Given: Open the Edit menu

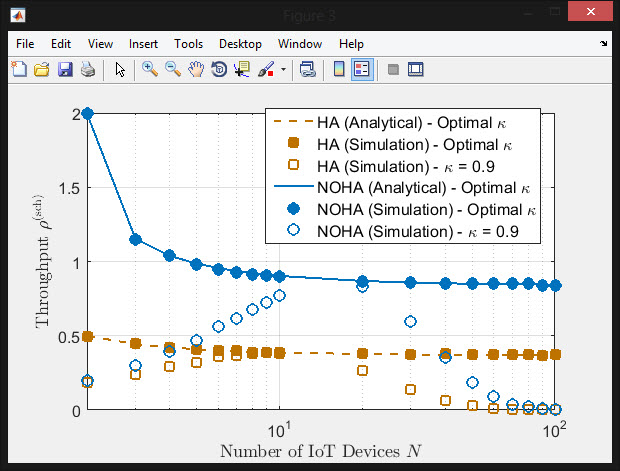Looking at the screenshot, I should pyautogui.click(x=61, y=44).
